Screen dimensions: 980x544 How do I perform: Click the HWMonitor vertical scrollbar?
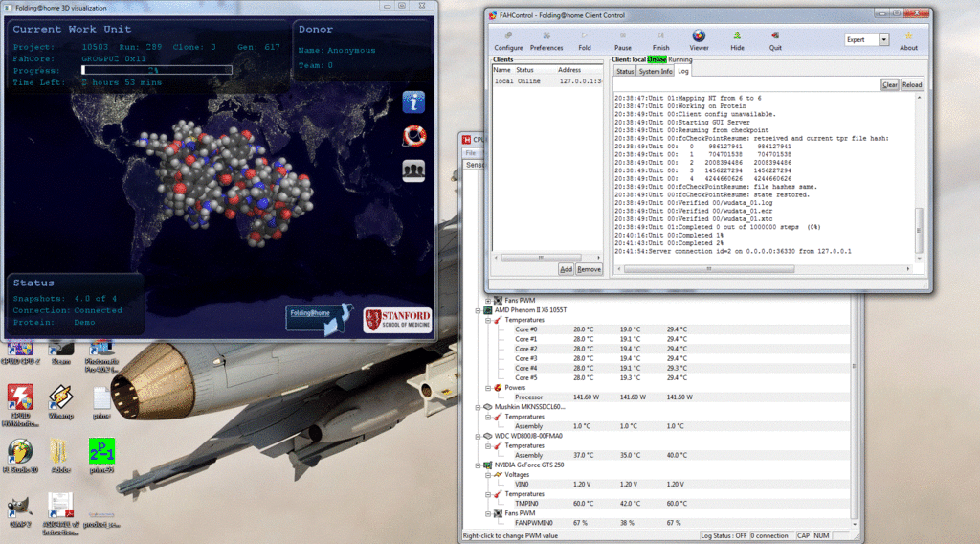click(854, 366)
